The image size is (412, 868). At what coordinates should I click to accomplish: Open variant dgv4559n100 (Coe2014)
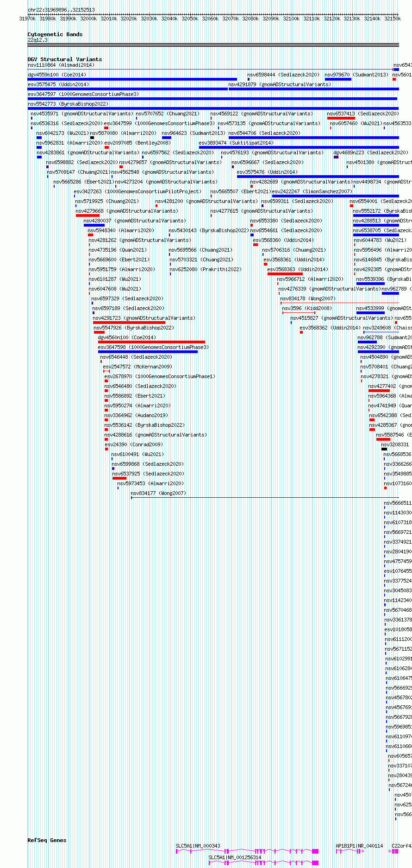click(57, 75)
